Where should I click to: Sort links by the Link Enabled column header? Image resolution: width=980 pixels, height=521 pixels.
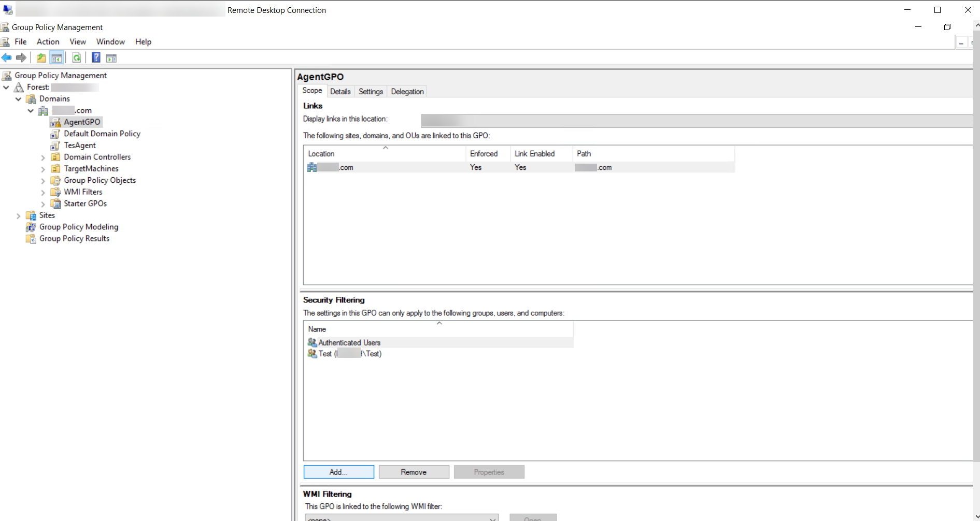(x=542, y=154)
